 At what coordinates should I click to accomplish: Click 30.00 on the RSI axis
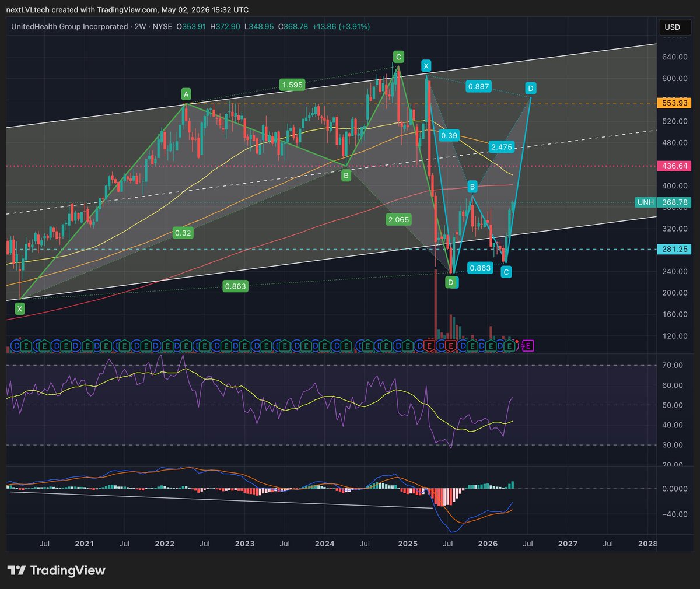point(673,444)
